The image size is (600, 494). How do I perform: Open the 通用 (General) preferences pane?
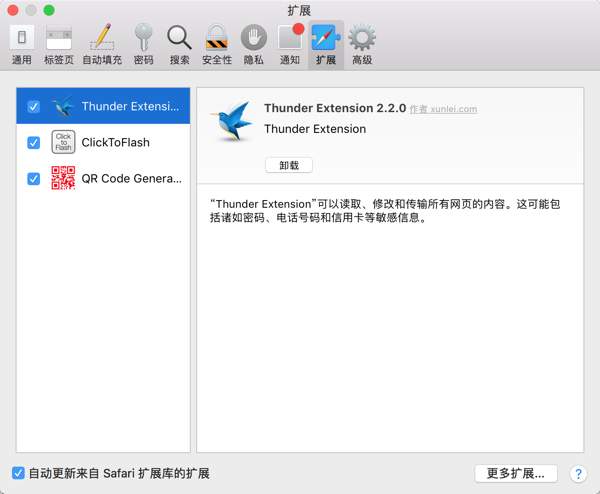coord(22,45)
